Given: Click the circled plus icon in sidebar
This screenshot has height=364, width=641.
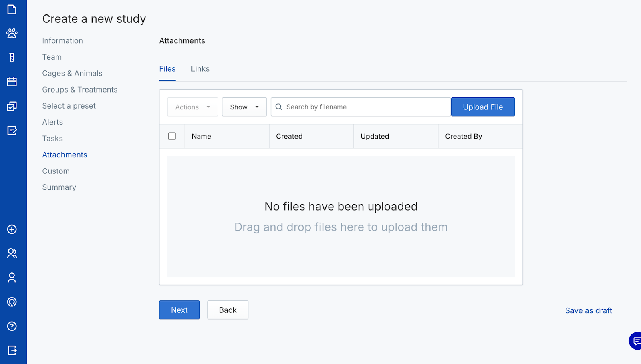Looking at the screenshot, I should (x=12, y=229).
